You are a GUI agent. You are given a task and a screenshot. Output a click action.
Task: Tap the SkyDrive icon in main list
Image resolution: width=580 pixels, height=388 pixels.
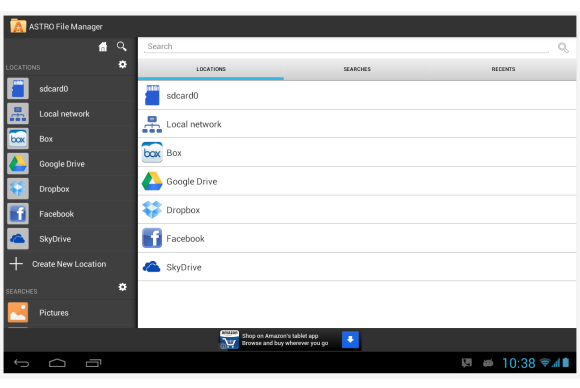tap(152, 267)
